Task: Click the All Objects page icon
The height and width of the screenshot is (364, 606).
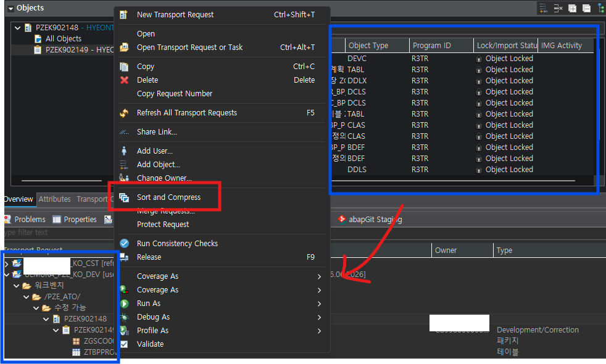Action: pyautogui.click(x=38, y=39)
